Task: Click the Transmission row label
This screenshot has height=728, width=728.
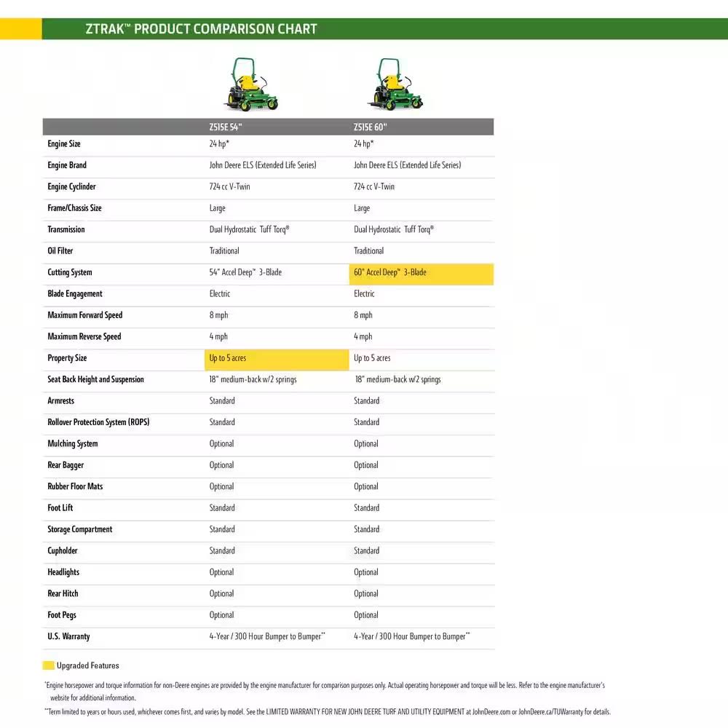Action: coord(66,229)
